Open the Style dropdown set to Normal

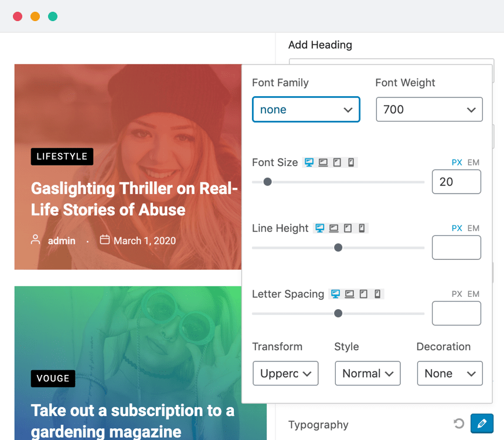click(367, 374)
